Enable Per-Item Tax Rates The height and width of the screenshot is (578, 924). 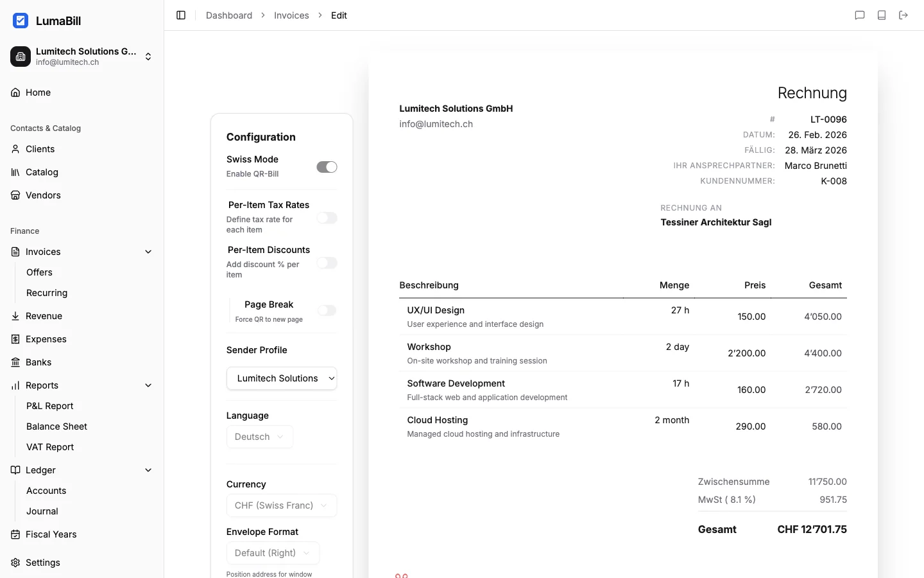coord(327,218)
